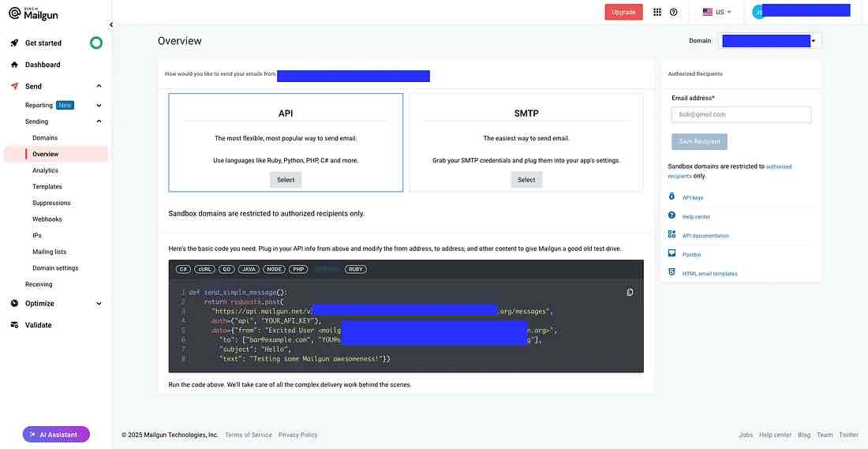Switch code sample to NODE
868x449 pixels.
click(x=274, y=270)
